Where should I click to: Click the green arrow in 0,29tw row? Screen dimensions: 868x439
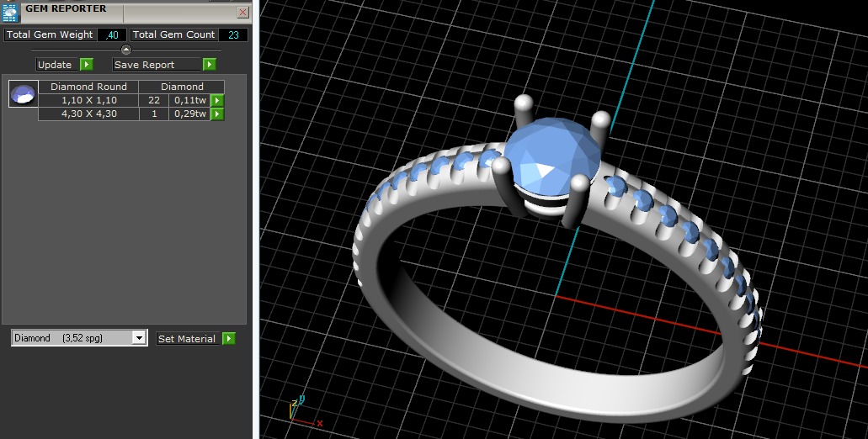pos(217,114)
